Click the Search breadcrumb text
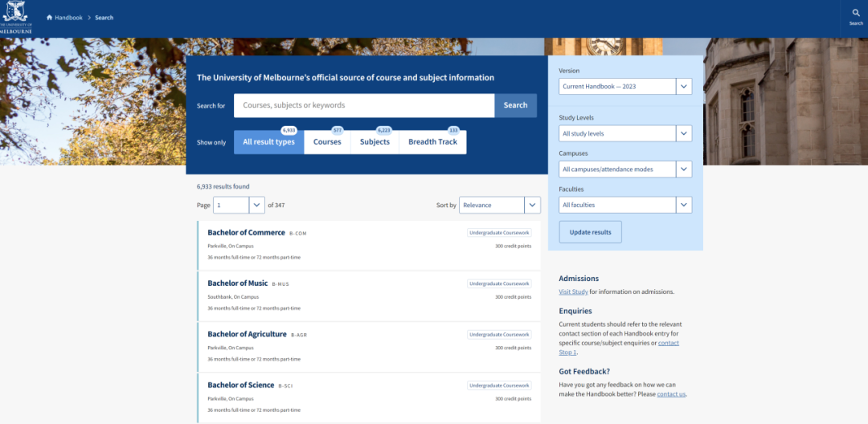 coord(104,18)
